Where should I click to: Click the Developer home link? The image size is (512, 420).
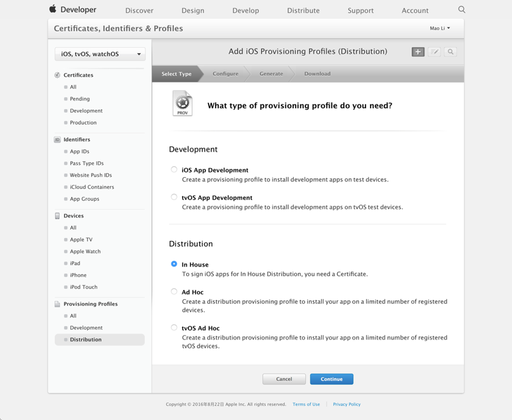pos(78,10)
